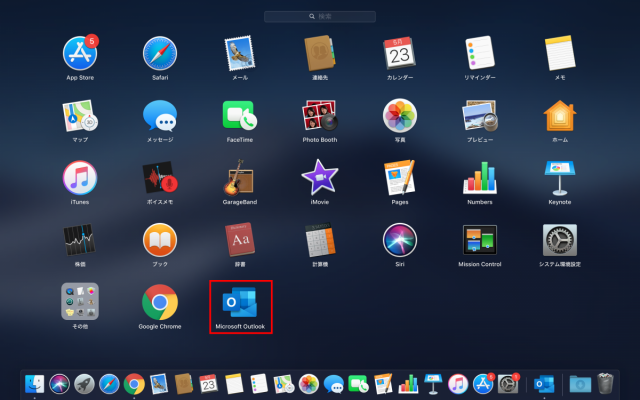
Task: Open the dictionary (辞書) app
Action: pos(240,240)
